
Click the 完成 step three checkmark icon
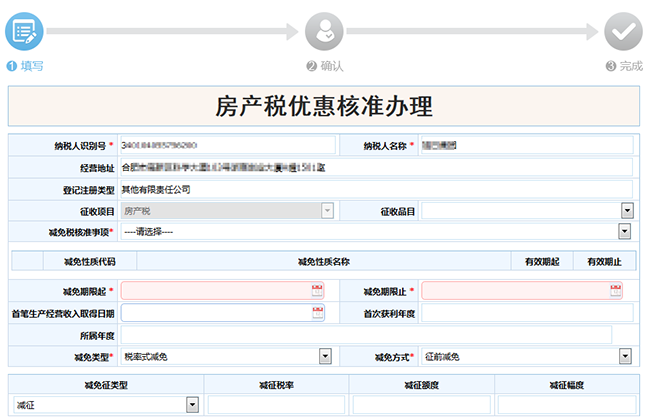[624, 32]
